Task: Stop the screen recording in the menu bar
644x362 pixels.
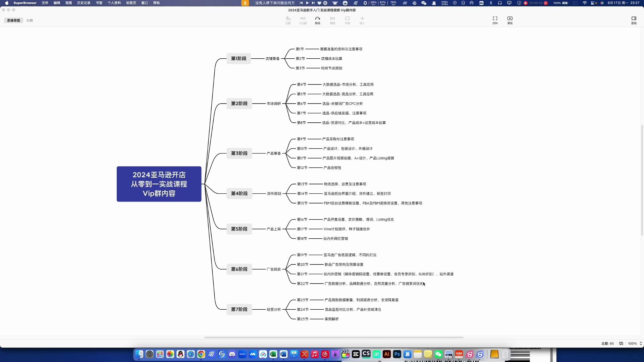Action: pos(526,3)
